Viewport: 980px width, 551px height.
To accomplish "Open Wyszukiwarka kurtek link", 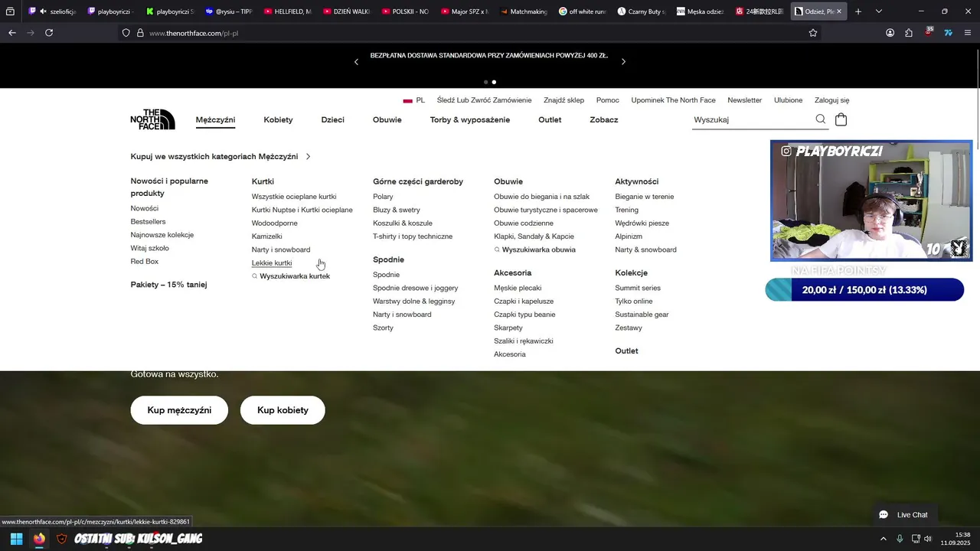I will (291, 276).
